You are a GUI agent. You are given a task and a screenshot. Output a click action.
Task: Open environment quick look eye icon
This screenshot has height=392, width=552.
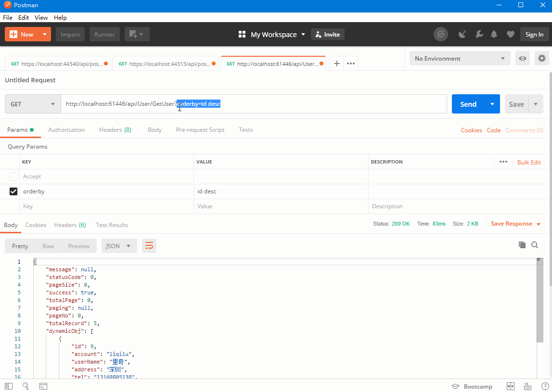522,58
